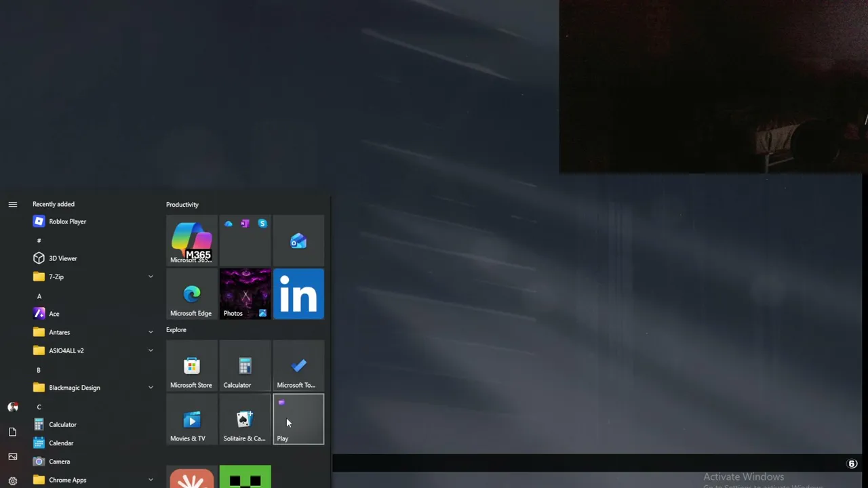Open the Solitaire & Casual Games tile
Screen dimensions: 868x488
[x=245, y=420]
